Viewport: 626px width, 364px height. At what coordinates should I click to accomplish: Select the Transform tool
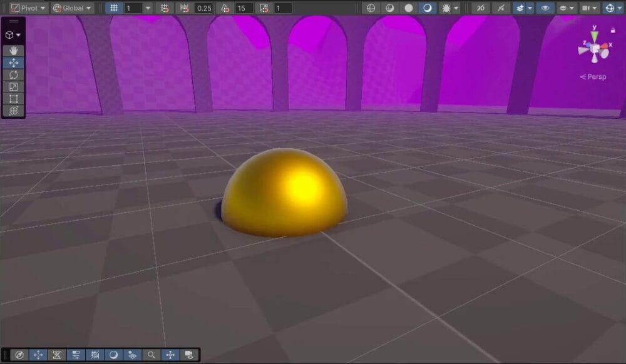click(x=14, y=111)
